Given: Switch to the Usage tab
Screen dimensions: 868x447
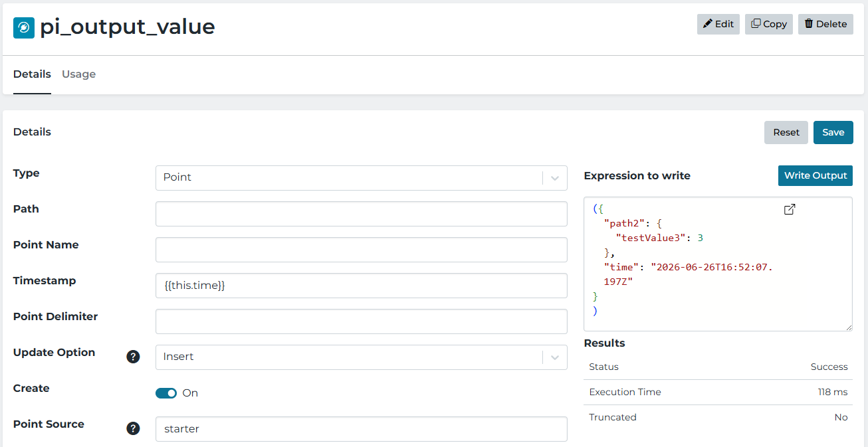Looking at the screenshot, I should pos(78,74).
